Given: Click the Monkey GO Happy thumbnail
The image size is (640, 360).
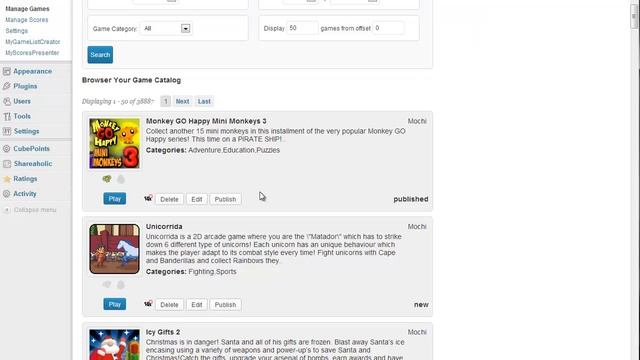Looking at the screenshot, I should click(115, 143).
